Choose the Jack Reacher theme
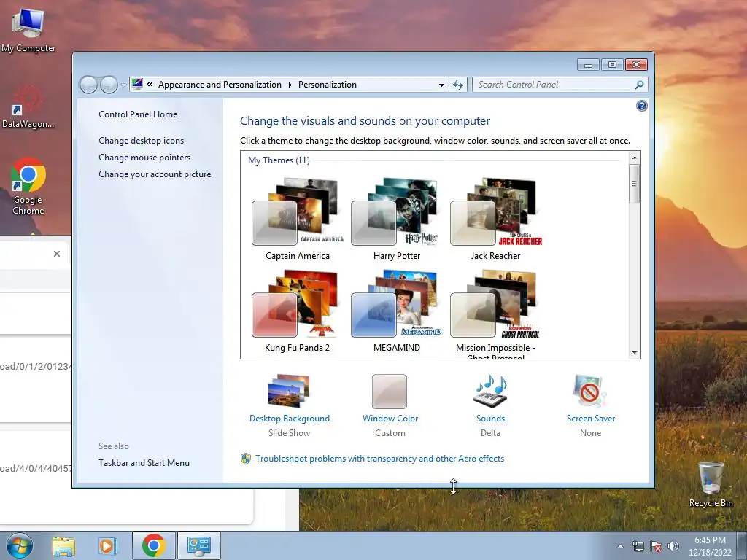 pos(495,219)
